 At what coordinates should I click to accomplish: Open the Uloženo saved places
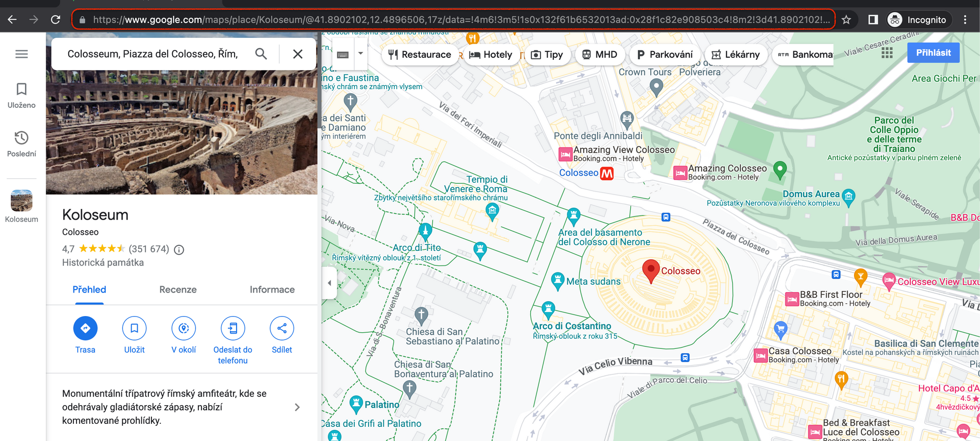[x=22, y=96]
